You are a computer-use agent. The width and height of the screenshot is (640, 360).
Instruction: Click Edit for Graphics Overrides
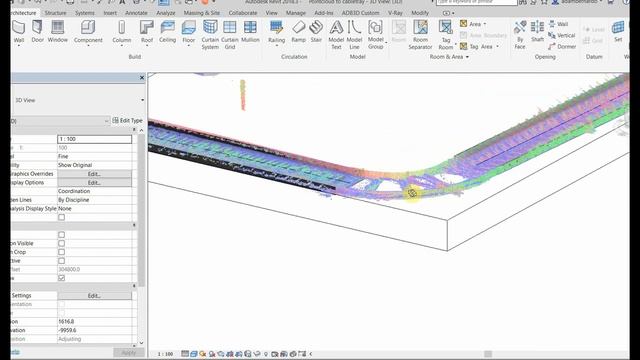[94, 174]
